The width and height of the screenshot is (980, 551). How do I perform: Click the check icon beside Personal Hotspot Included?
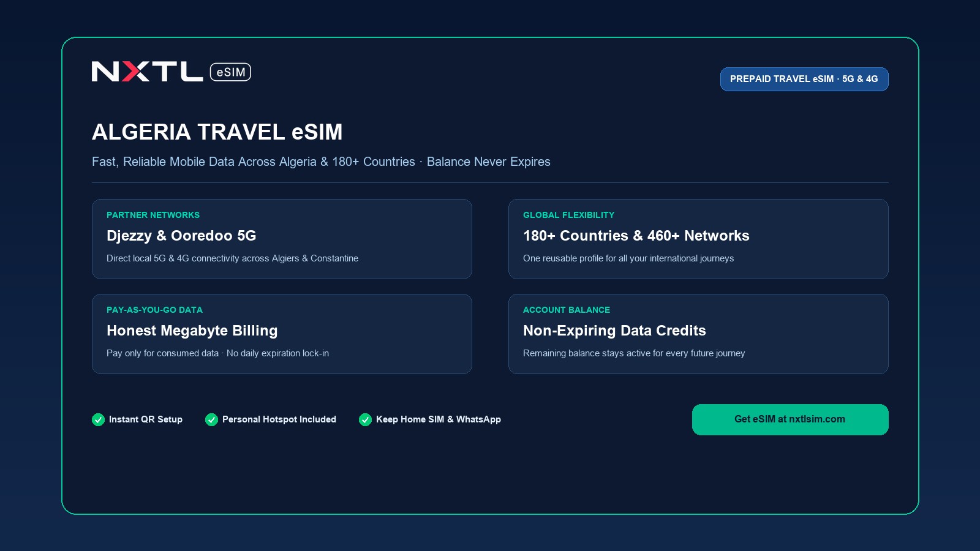211,419
